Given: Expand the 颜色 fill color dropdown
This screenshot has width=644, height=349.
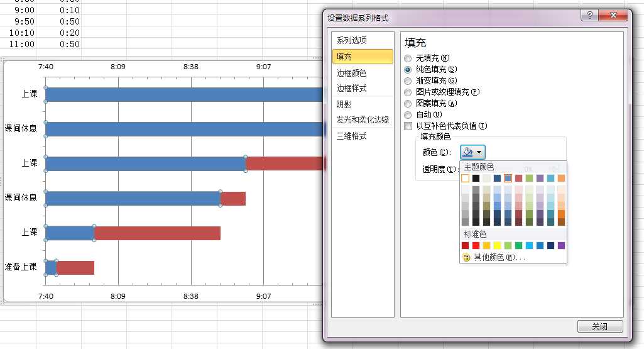Looking at the screenshot, I should tap(472, 152).
